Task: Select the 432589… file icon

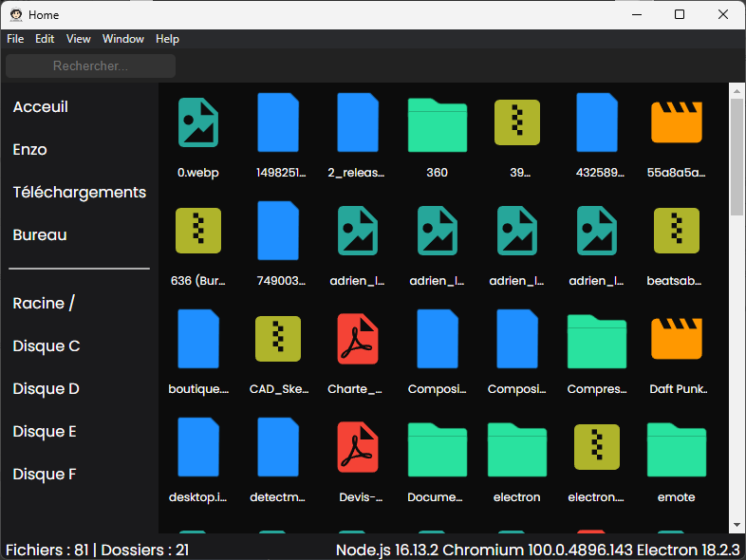Action: [x=597, y=122]
